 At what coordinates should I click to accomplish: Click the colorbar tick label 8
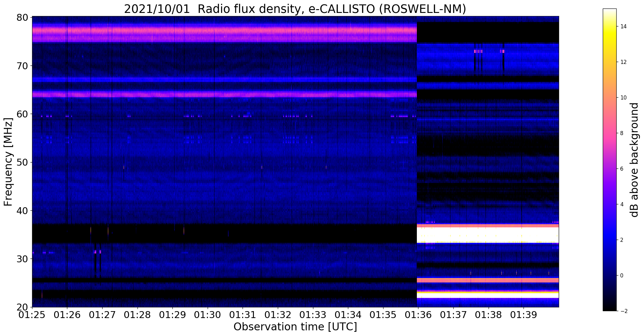tap(621, 133)
